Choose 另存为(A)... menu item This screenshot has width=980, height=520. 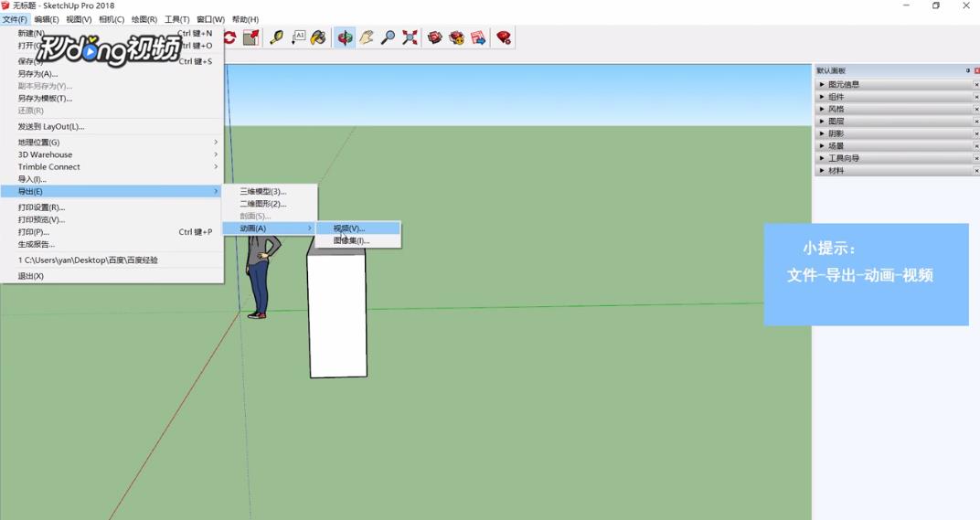[112, 74]
